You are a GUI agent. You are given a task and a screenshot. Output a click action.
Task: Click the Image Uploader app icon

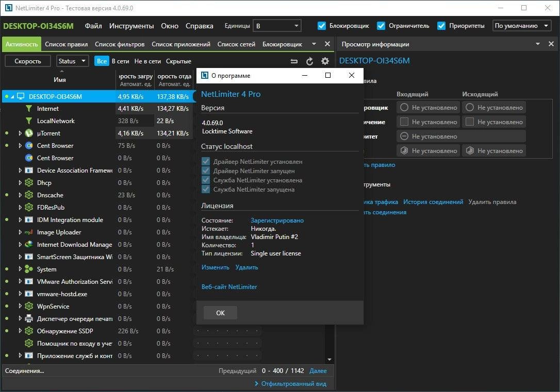click(x=29, y=232)
